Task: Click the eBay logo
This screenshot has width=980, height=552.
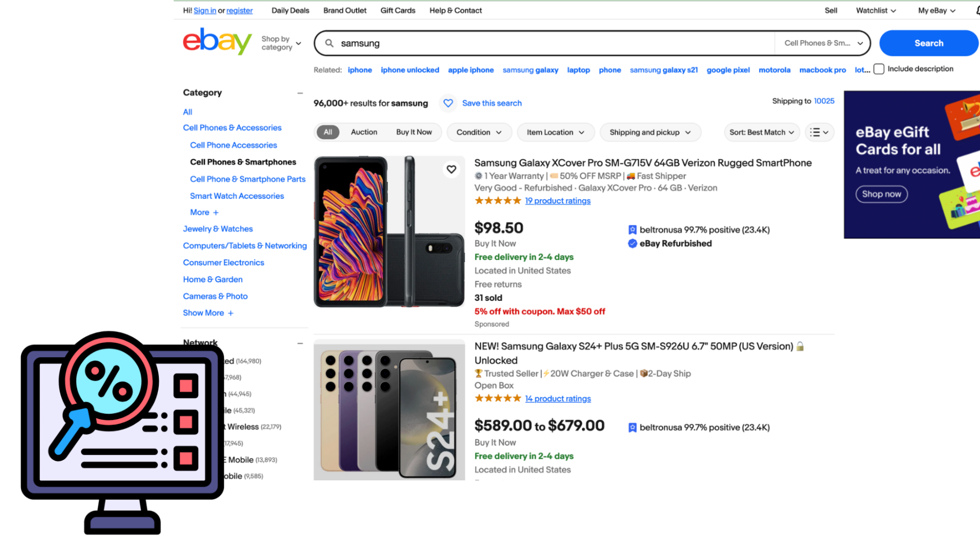Action: pyautogui.click(x=217, y=42)
